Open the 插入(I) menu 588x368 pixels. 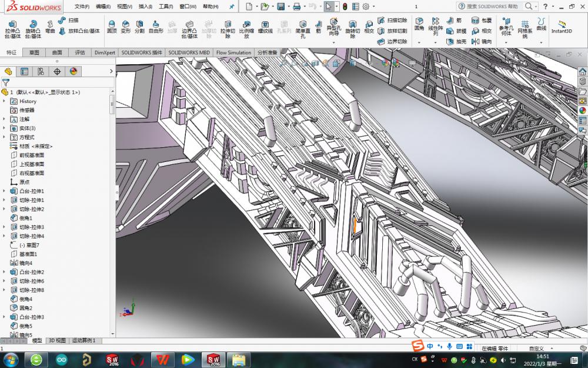145,6
